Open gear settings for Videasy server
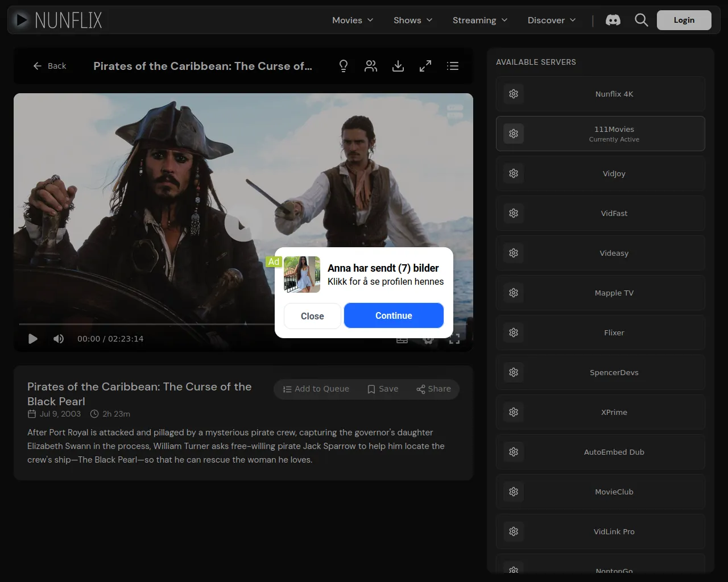The image size is (728, 582). [x=514, y=253]
